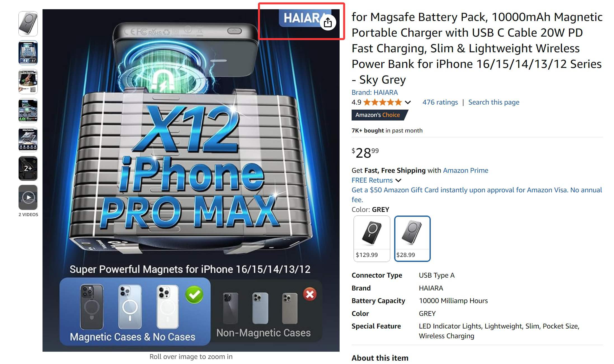The width and height of the screenshot is (614, 364).
Task: Click Search this page link
Action: (x=494, y=102)
